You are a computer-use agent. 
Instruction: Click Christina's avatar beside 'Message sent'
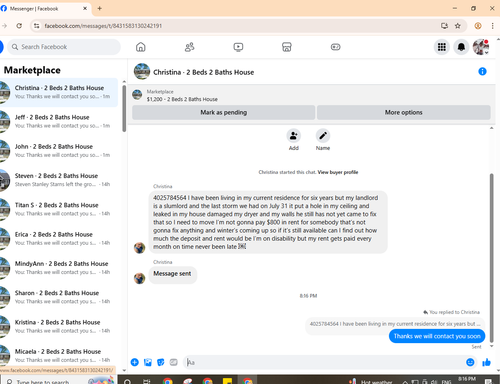(x=139, y=278)
